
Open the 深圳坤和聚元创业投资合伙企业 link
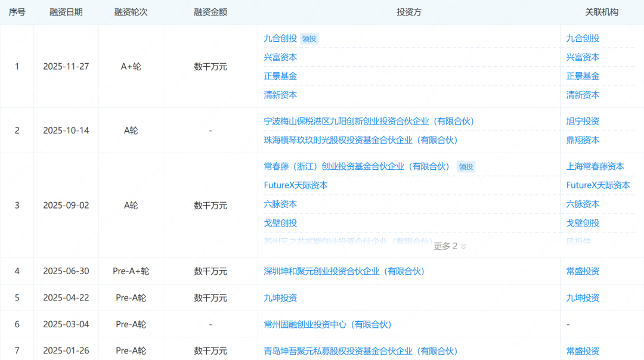[344, 271]
